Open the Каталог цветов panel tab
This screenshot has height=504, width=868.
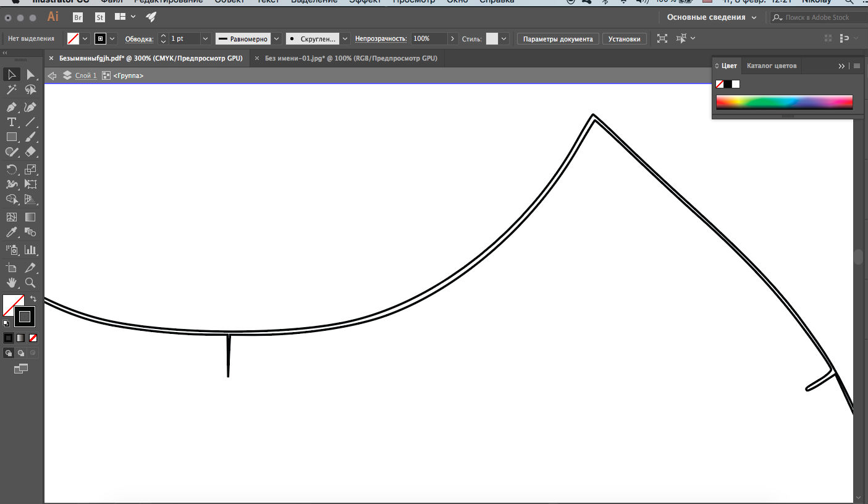coord(771,66)
